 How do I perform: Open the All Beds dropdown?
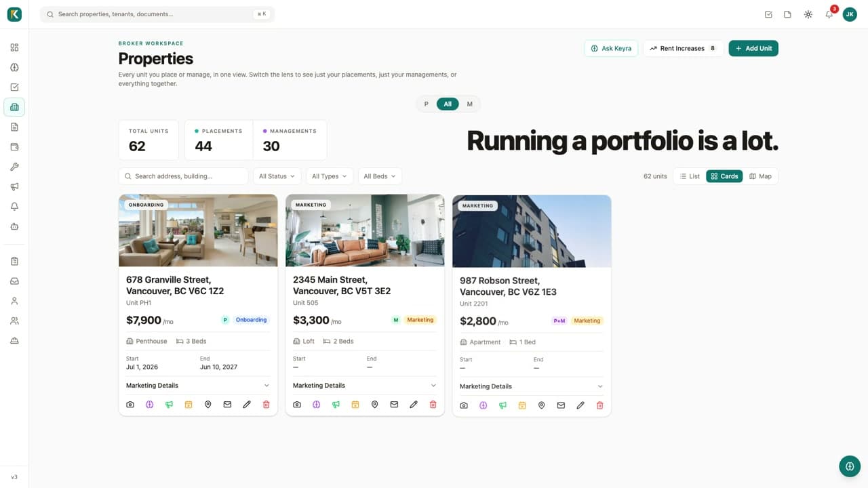click(x=380, y=176)
